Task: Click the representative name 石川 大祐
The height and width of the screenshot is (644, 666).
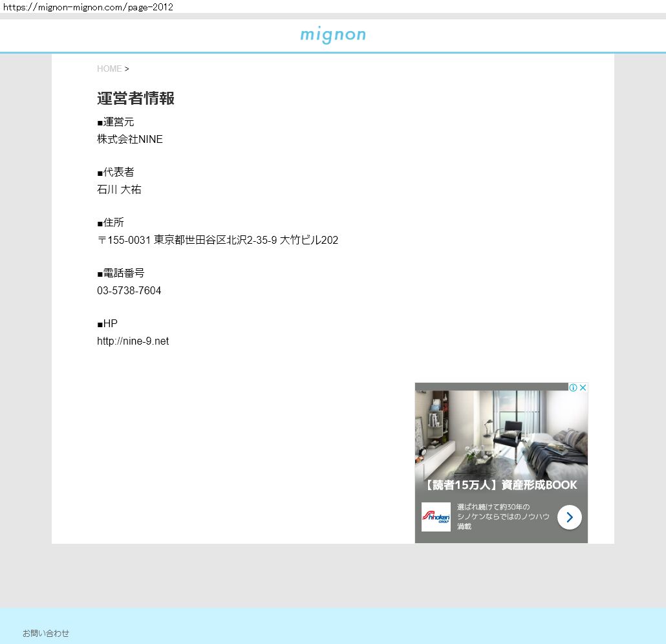Action: pyautogui.click(x=119, y=189)
